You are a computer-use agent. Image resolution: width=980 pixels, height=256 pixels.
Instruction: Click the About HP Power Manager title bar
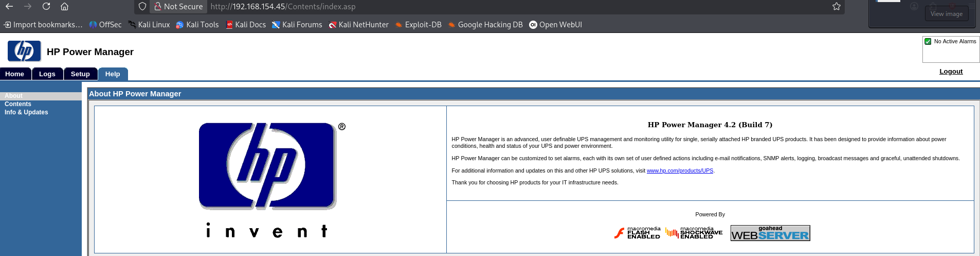click(x=534, y=94)
